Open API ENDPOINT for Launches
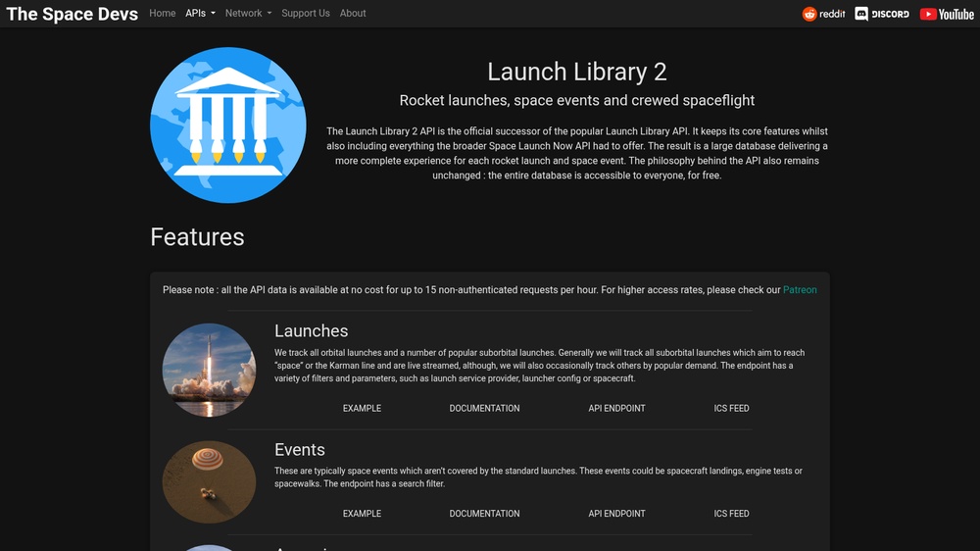980x551 pixels. coord(616,409)
